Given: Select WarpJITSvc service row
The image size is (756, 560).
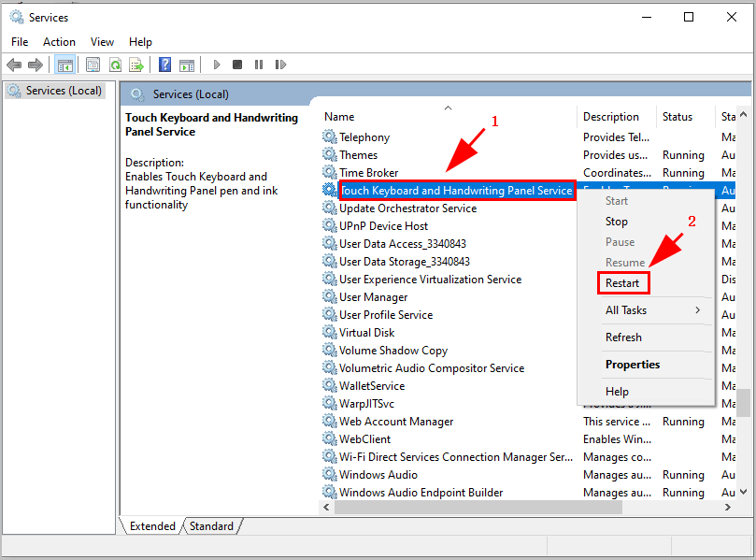Looking at the screenshot, I should tap(366, 404).
